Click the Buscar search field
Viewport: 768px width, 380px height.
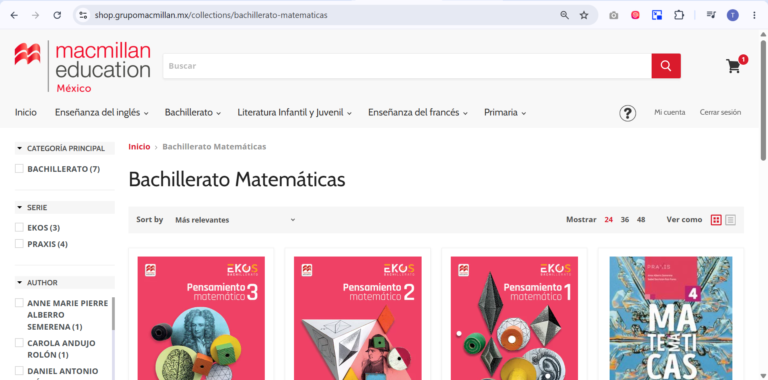pos(407,66)
